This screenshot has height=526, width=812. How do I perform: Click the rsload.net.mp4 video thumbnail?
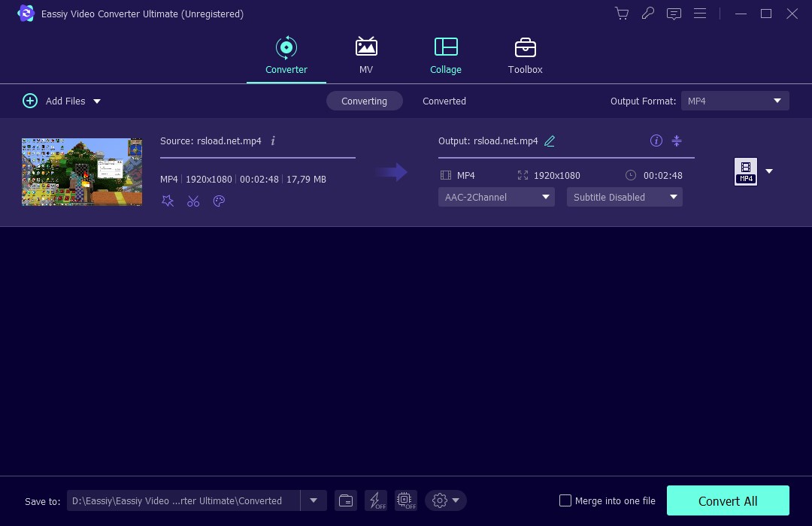pyautogui.click(x=82, y=172)
